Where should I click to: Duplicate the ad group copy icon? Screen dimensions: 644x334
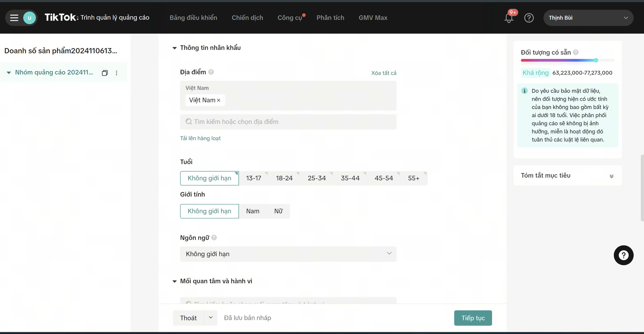[x=105, y=73]
